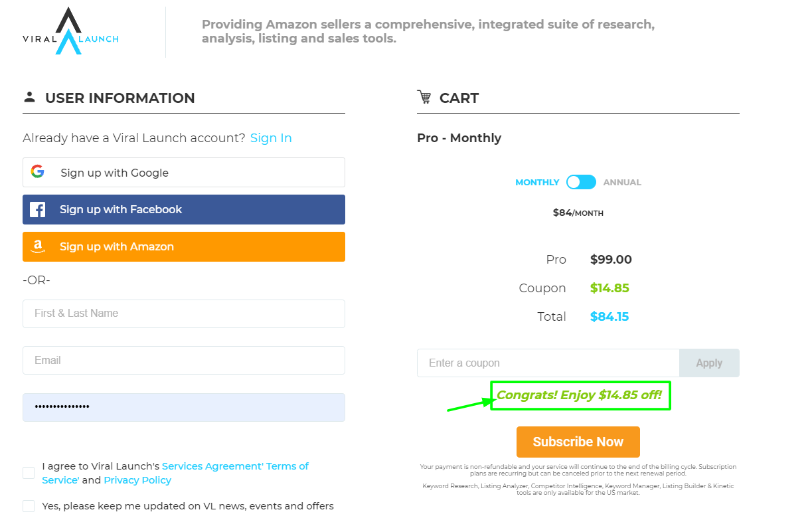Click the First & Last Name field
Viewport: 812px width, 532px height.
(x=183, y=313)
